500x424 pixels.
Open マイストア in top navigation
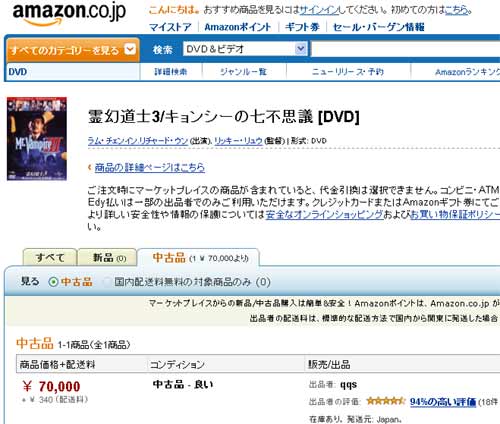(x=170, y=27)
